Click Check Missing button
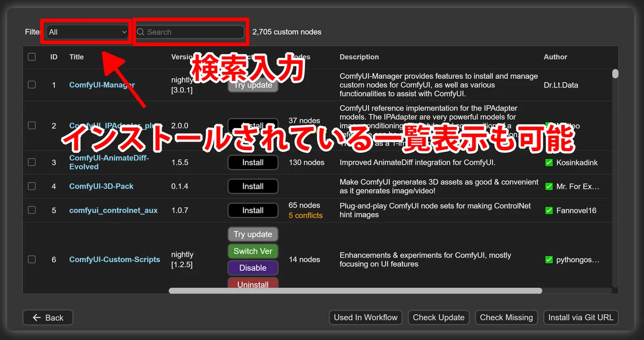Viewport: 644px width, 340px height. coord(506,317)
